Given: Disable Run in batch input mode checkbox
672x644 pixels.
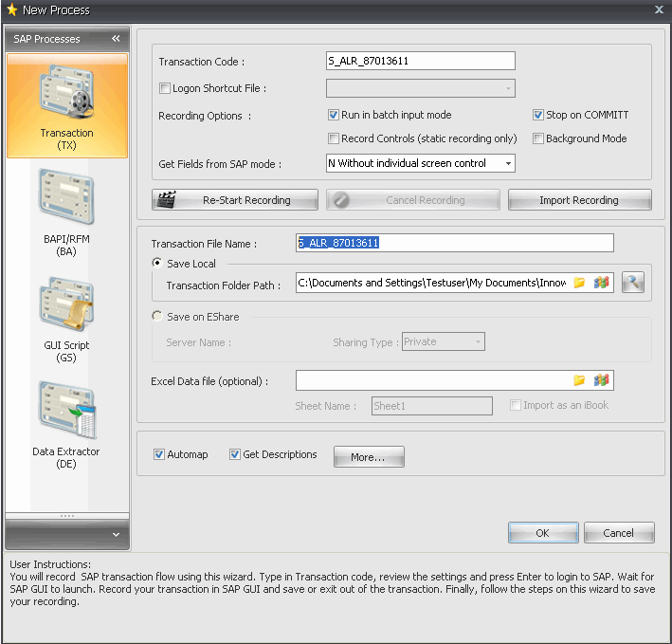Looking at the screenshot, I should click(x=334, y=115).
